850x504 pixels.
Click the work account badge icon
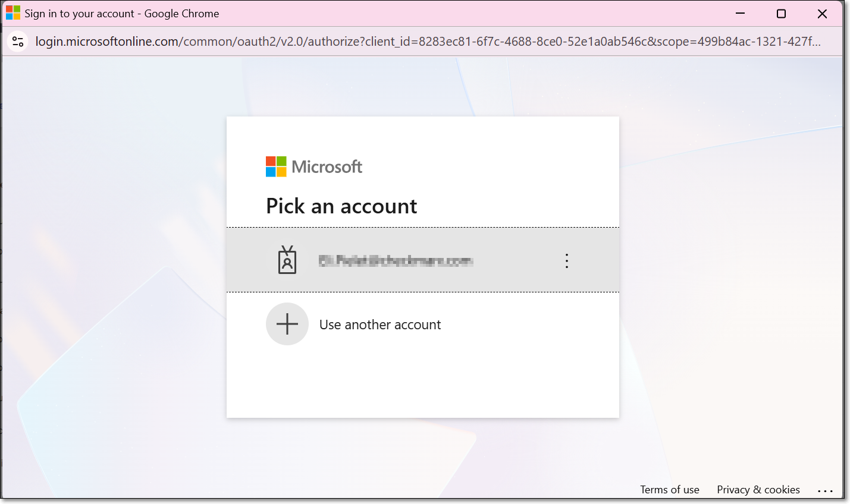coord(287,260)
